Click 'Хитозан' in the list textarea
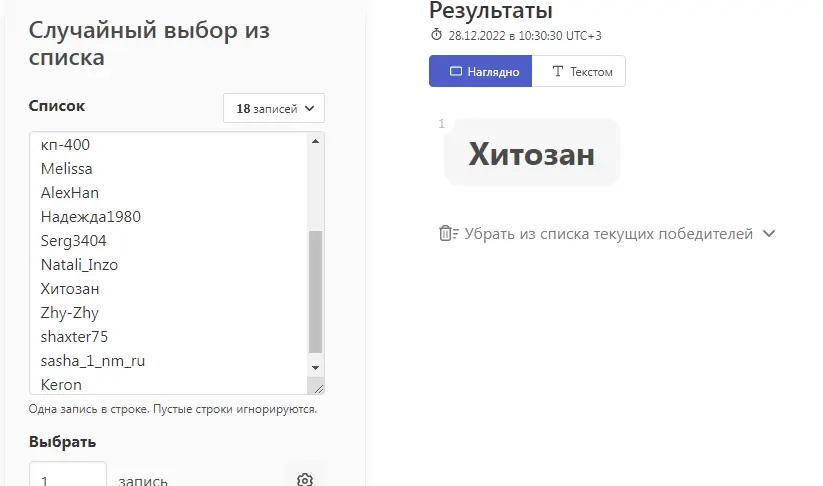 [70, 289]
